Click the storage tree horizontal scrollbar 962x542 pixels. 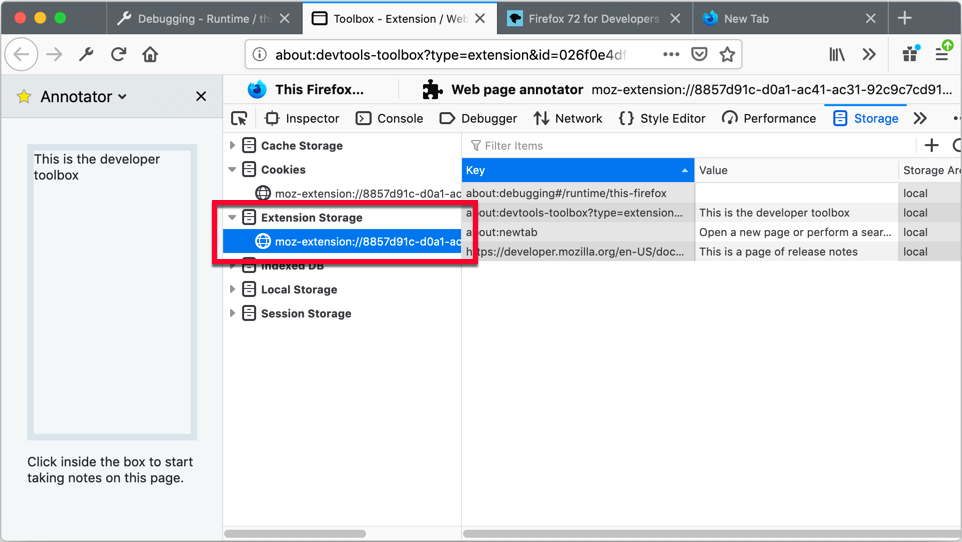click(295, 533)
